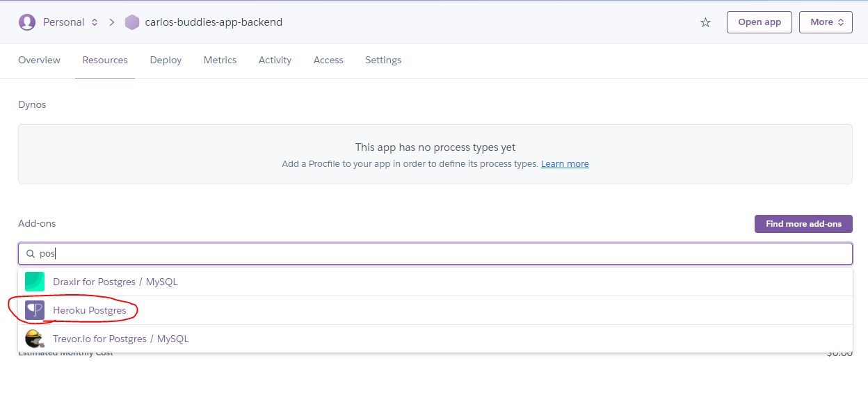This screenshot has height=411, width=868.
Task: Expand the Personal account switcher
Action: [x=95, y=22]
